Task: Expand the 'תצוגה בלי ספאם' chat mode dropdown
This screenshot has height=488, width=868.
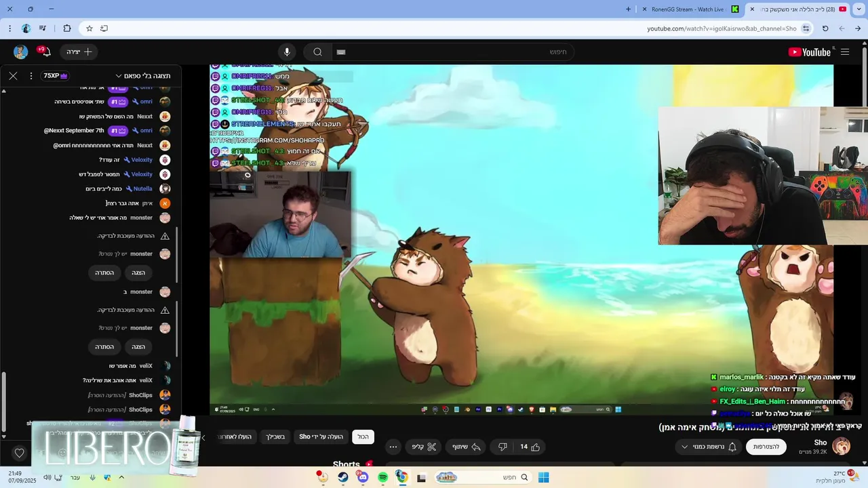Action: [142, 76]
